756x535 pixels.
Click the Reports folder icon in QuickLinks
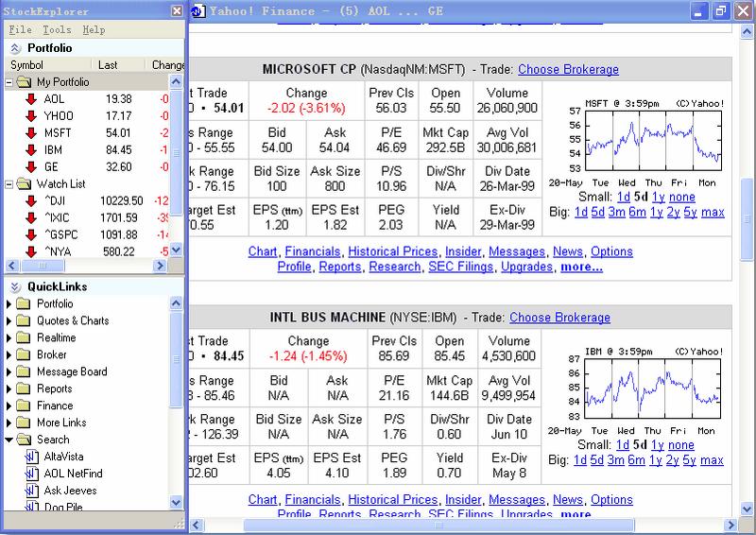(x=23, y=388)
